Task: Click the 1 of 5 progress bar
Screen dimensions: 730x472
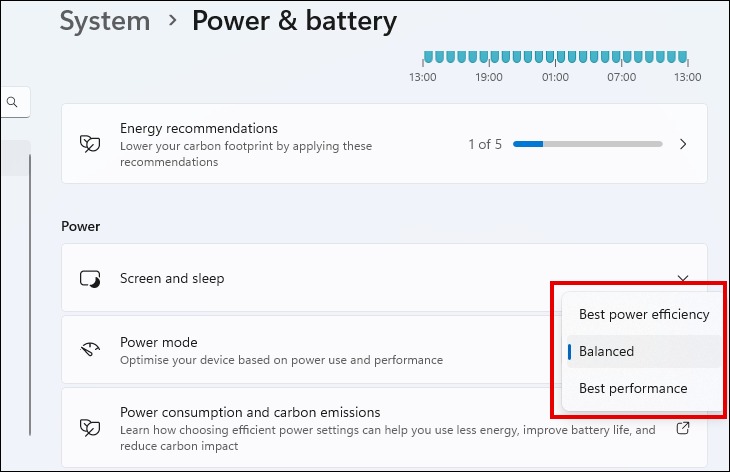Action: (588, 144)
